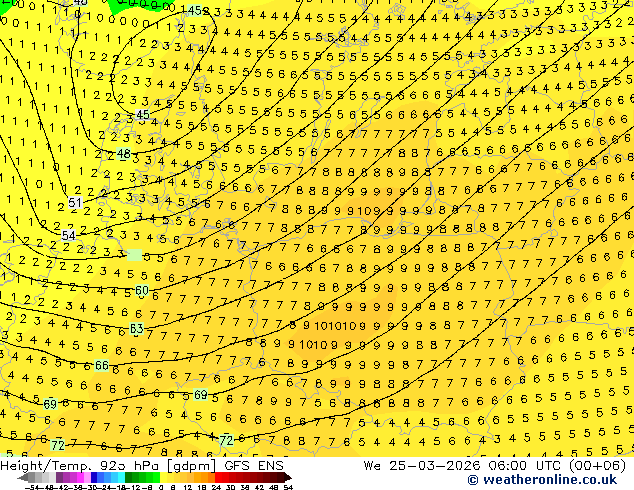The image size is (634, 490).
Task: Click the contour label 63
Action: pyautogui.click(x=137, y=328)
